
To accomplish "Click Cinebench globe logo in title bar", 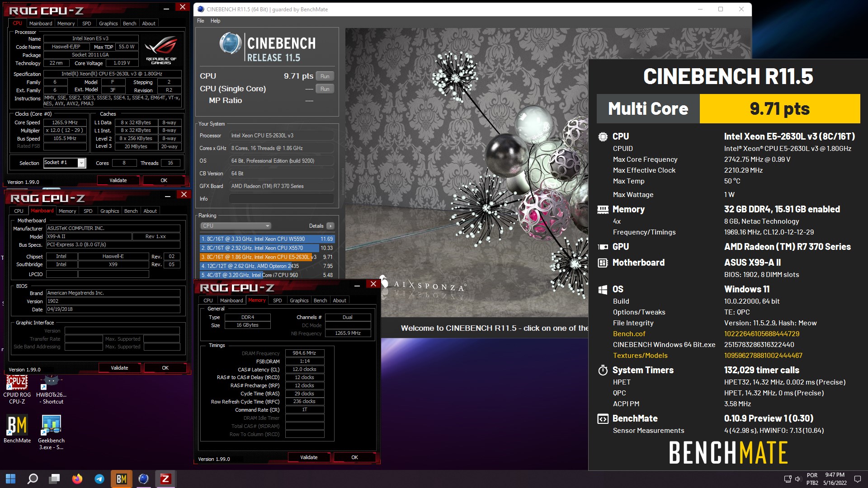I will (201, 9).
